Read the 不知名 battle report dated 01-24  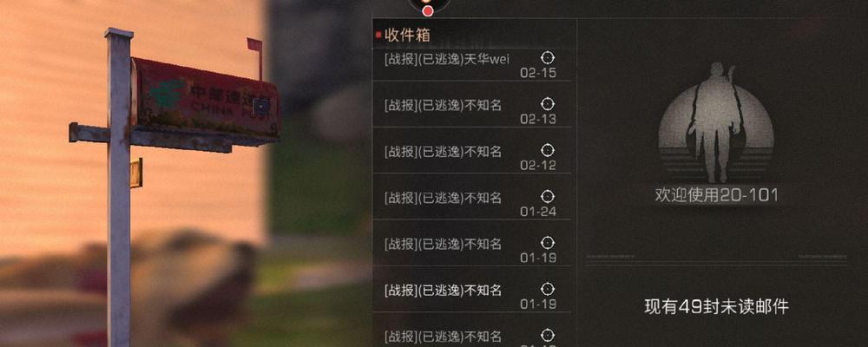point(471,197)
